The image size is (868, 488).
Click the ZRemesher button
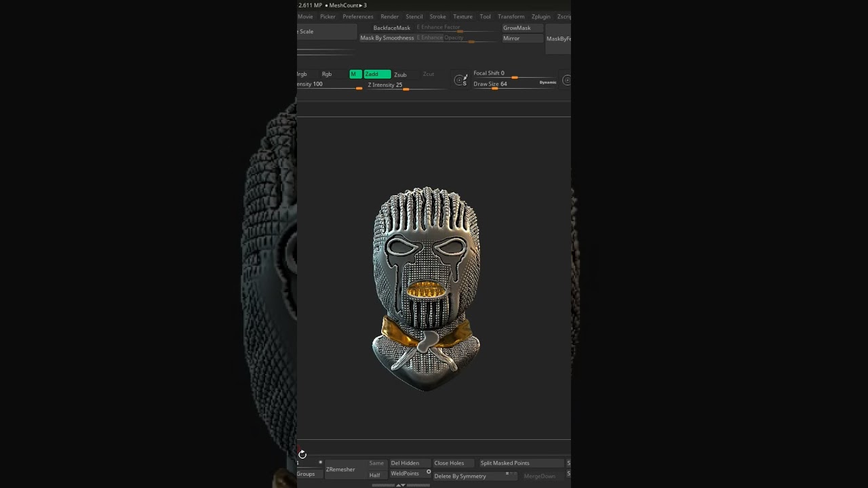[340, 469]
